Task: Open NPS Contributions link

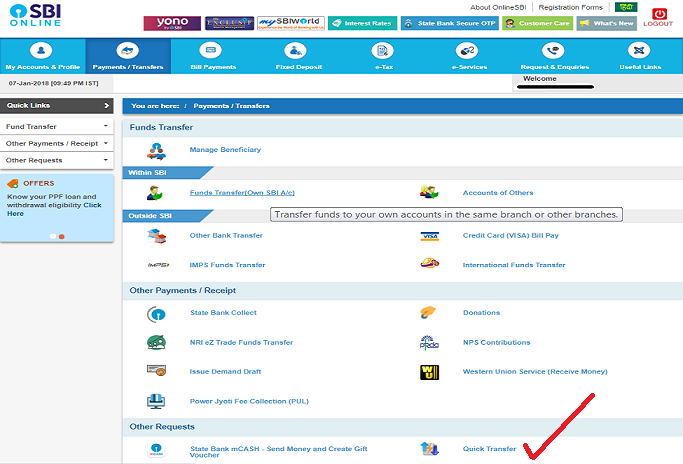Action: 497,342
